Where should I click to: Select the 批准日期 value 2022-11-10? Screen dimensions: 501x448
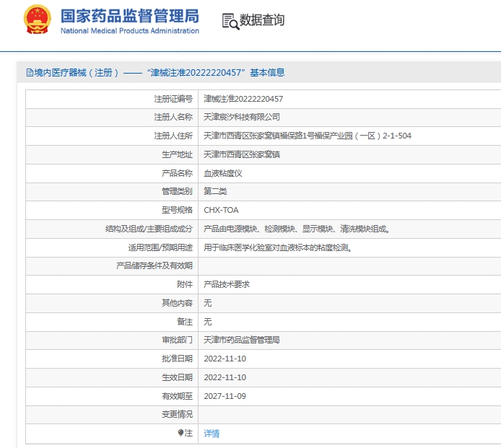pyautogui.click(x=225, y=359)
